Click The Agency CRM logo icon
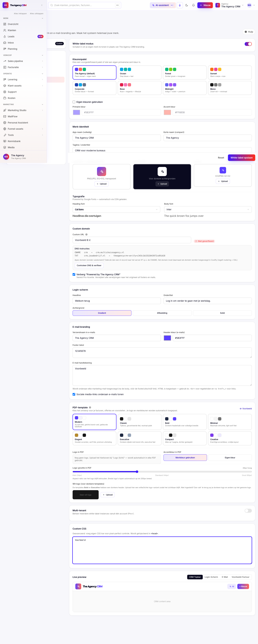Image resolution: width=258 pixels, height=644 pixels. 6,5
